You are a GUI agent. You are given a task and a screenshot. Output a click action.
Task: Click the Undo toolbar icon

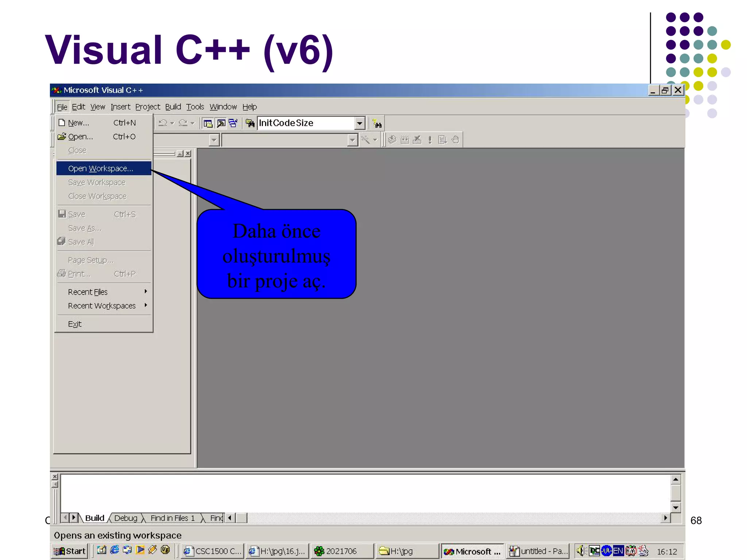click(x=163, y=123)
